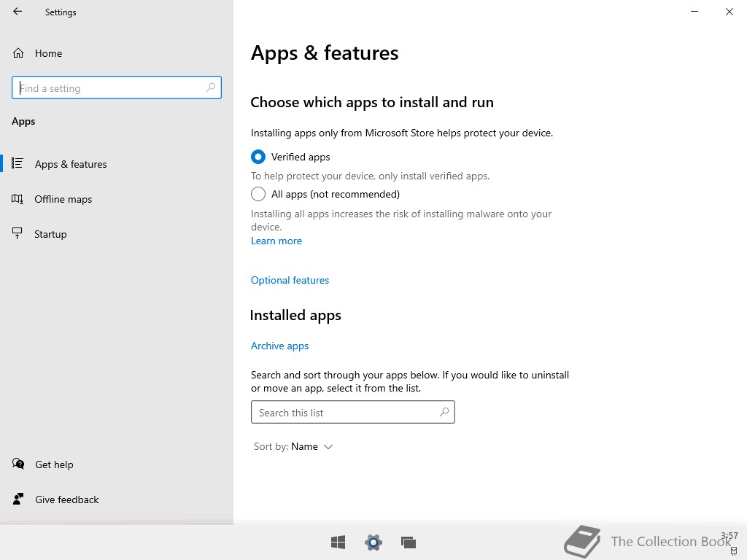
Task: Focus the Search this list field
Action: (353, 412)
